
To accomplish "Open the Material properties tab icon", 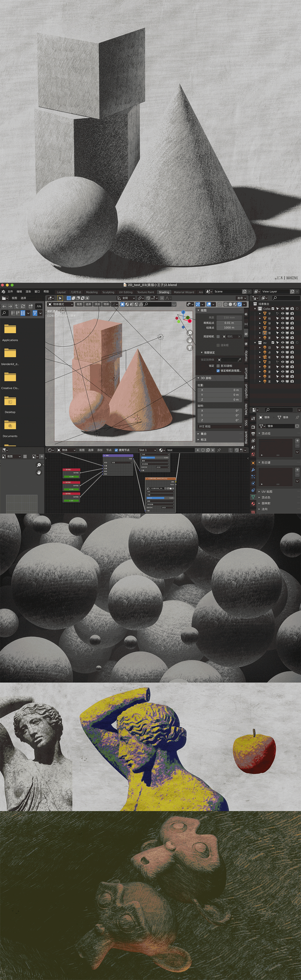I will (253, 504).
